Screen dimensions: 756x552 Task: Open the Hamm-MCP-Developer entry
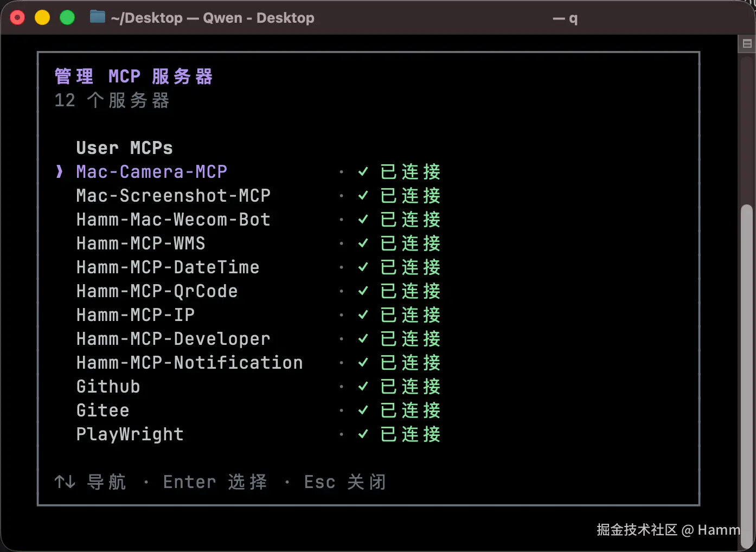coord(173,339)
